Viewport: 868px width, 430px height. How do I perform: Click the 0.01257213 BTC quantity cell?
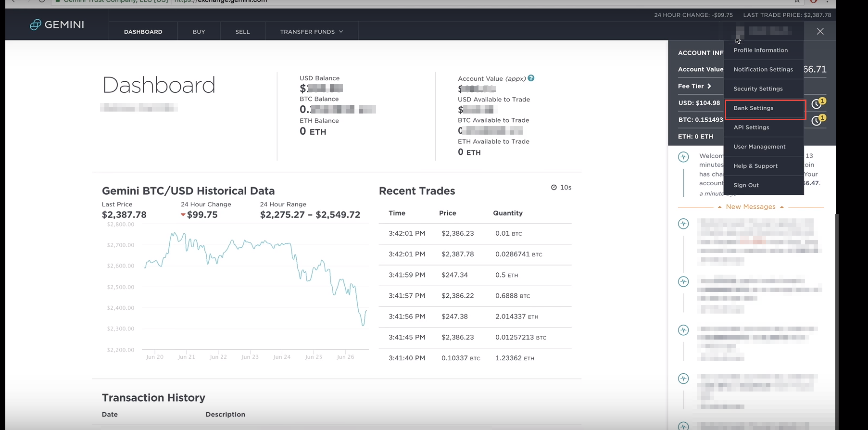(x=521, y=337)
